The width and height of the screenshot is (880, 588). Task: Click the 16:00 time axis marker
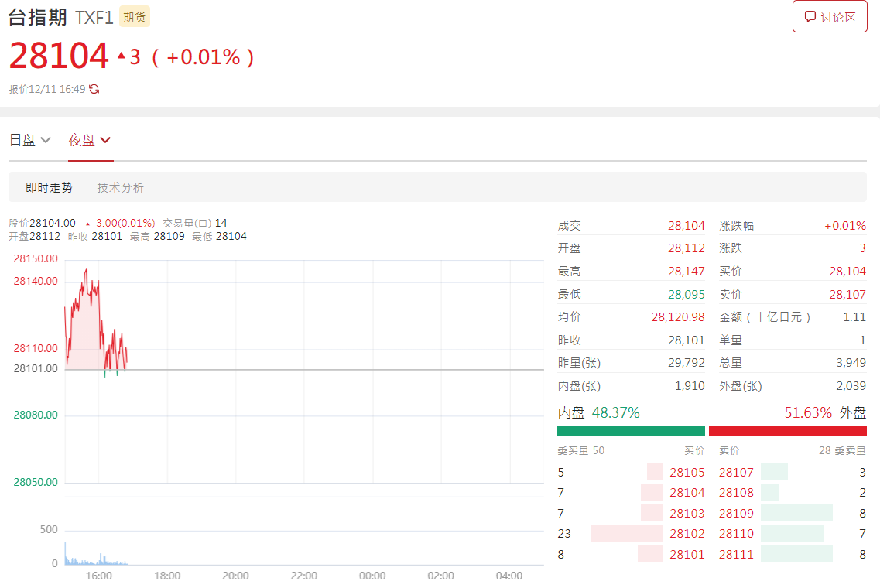[x=98, y=576]
